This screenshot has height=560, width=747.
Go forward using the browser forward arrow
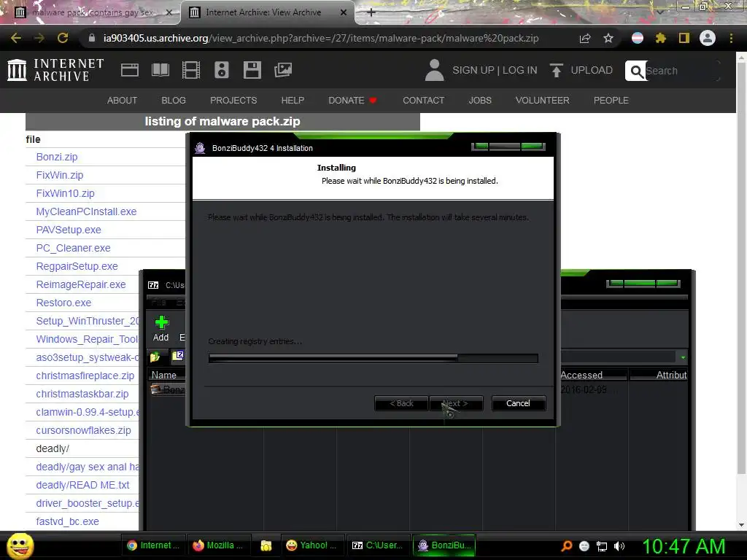point(39,38)
